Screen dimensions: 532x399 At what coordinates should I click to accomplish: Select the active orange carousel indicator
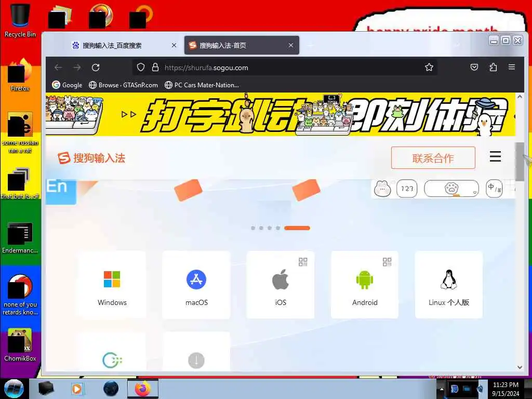pyautogui.click(x=297, y=228)
